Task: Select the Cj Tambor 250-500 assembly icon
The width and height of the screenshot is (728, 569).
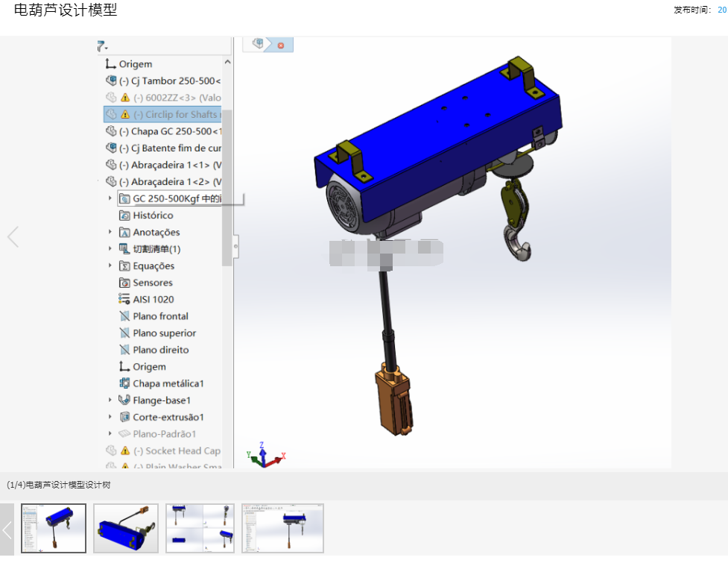Action: pos(111,81)
